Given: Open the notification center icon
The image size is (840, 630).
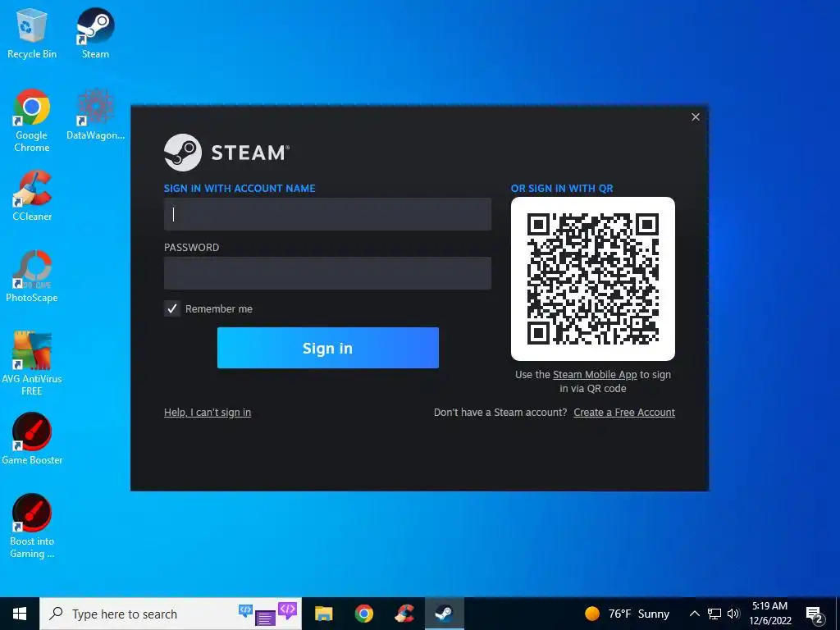Looking at the screenshot, I should pyautogui.click(x=815, y=615).
